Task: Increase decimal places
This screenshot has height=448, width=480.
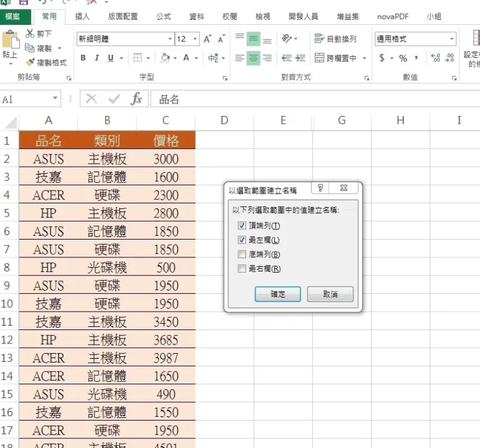Action: tap(435, 58)
